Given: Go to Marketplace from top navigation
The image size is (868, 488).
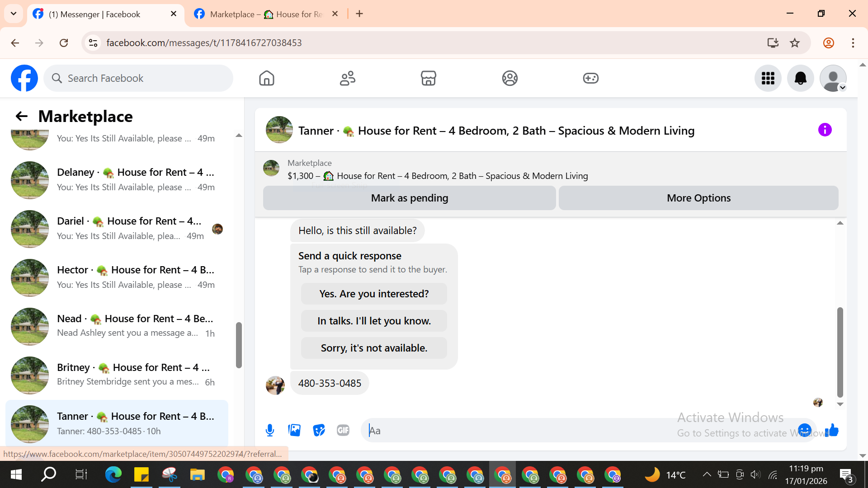Looking at the screenshot, I should (x=428, y=78).
